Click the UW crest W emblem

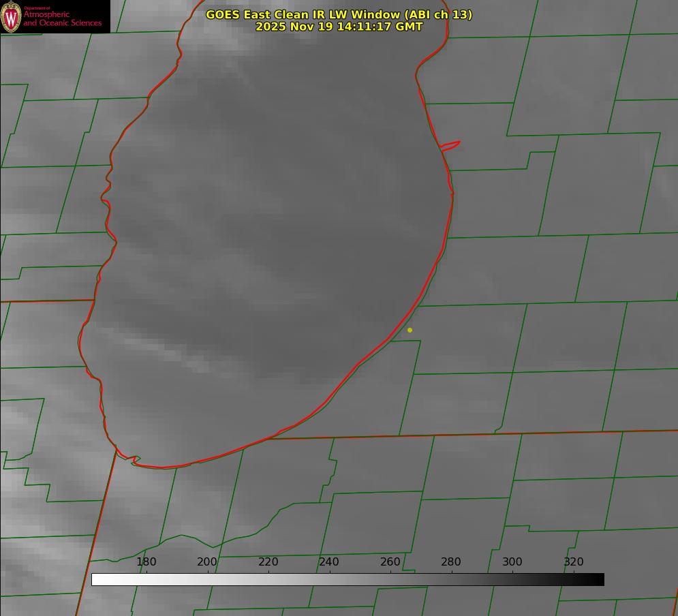[x=11, y=17]
